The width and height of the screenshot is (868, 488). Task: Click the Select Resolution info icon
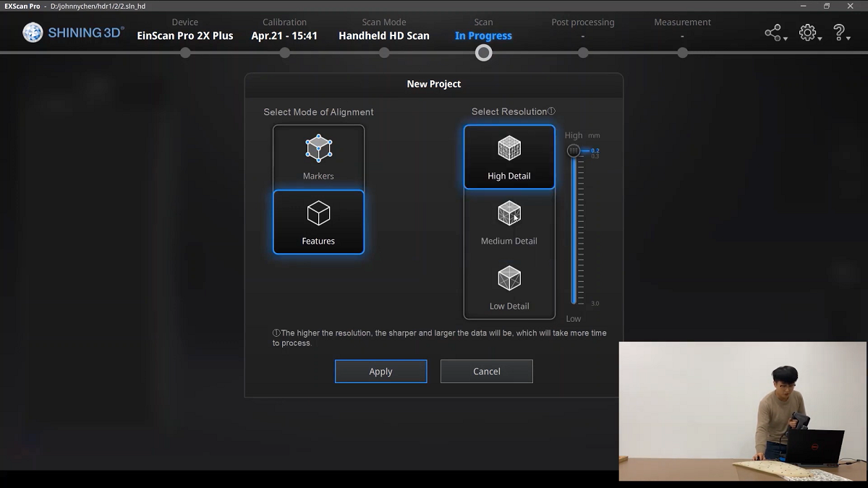click(x=551, y=111)
